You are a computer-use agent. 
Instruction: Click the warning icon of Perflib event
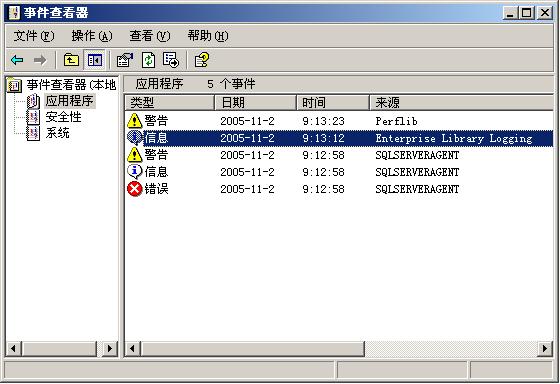(x=134, y=121)
